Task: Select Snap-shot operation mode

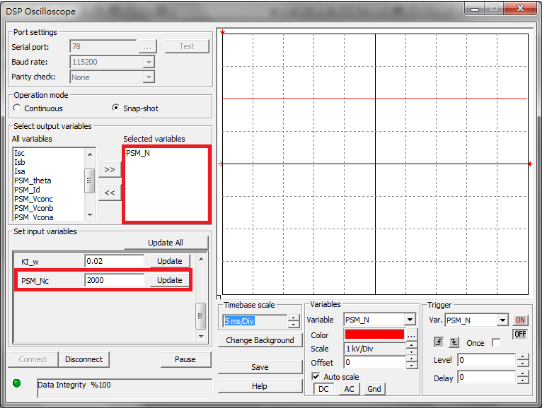Action: [x=116, y=108]
